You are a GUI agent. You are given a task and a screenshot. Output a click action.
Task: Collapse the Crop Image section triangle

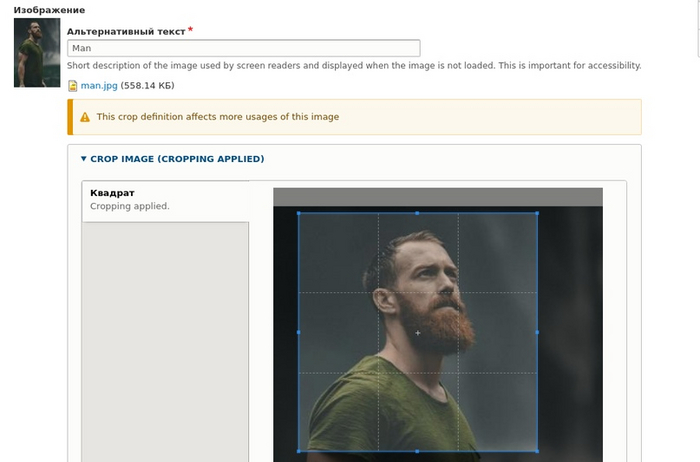click(83, 158)
